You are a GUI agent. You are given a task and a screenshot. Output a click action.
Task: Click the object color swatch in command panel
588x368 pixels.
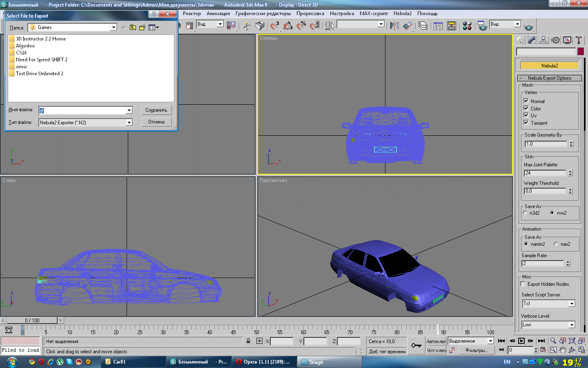tap(580, 52)
